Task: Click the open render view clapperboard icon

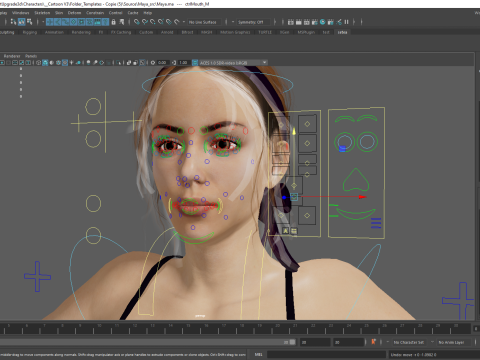Action: point(291,22)
